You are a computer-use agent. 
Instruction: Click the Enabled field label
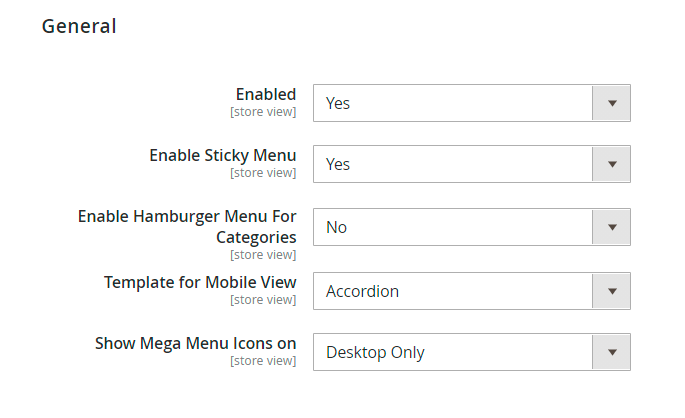coord(265,94)
